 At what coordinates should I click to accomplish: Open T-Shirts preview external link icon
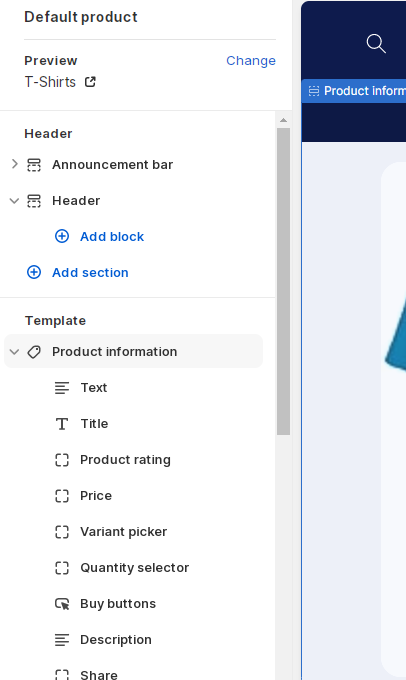tap(90, 82)
